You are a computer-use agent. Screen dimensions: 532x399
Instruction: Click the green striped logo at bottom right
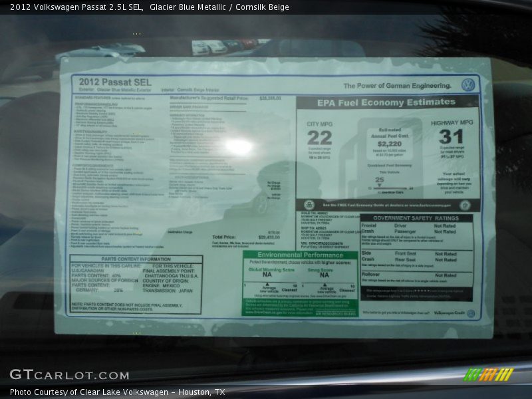(x=491, y=376)
